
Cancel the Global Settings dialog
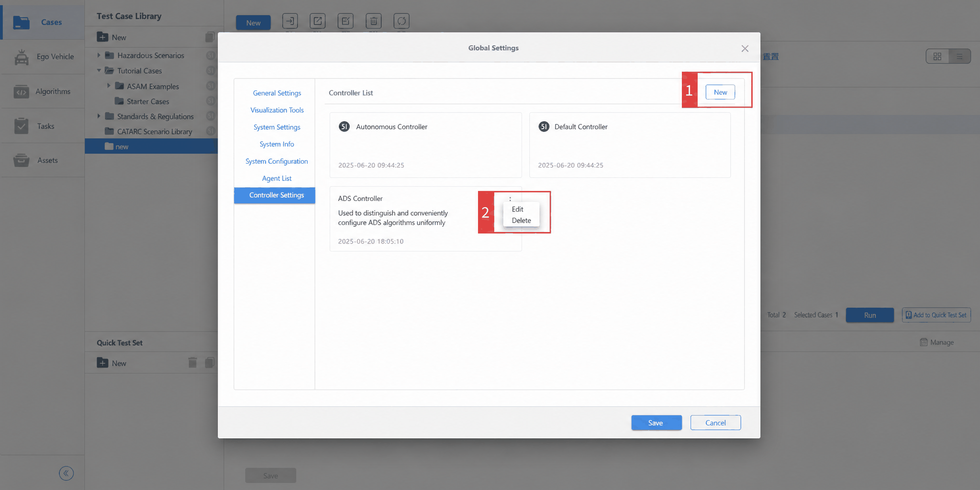click(x=715, y=423)
